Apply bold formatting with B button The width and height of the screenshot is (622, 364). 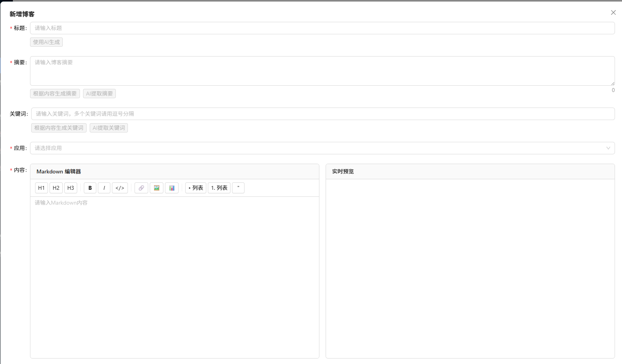click(x=90, y=188)
